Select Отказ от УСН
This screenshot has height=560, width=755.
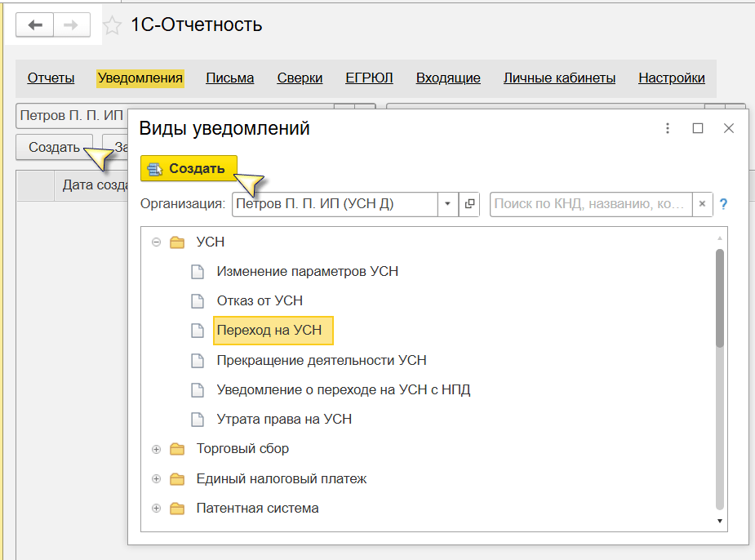pyautogui.click(x=260, y=301)
